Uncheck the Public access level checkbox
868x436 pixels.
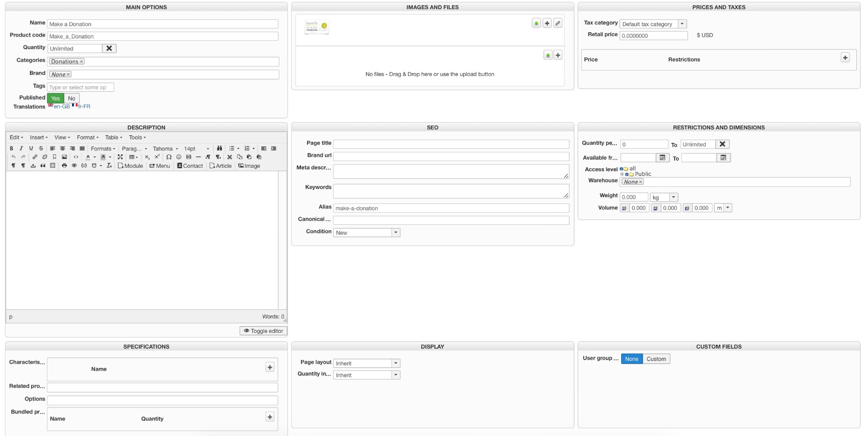tap(627, 174)
